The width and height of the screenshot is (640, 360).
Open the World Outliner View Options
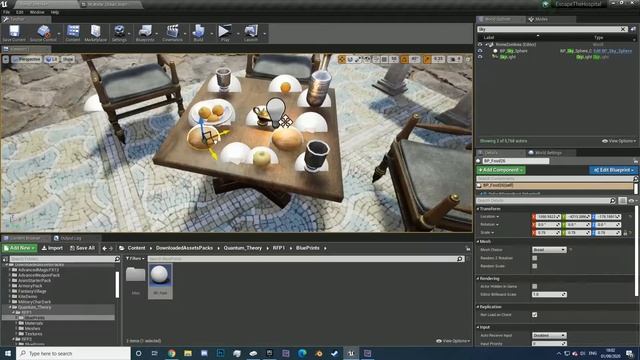click(619, 141)
